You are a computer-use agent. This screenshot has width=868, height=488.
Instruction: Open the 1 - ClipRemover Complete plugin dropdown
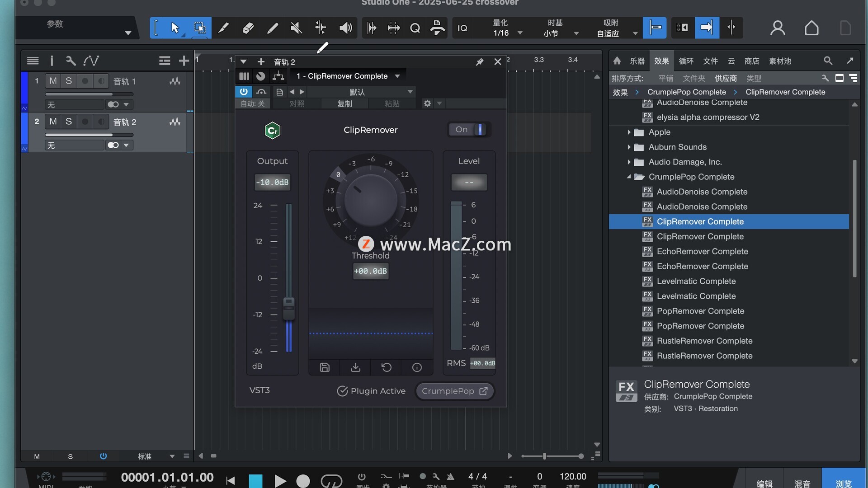(348, 76)
